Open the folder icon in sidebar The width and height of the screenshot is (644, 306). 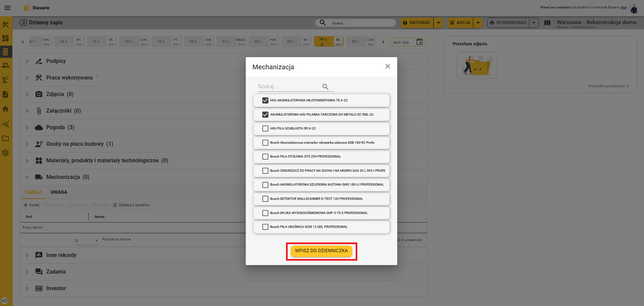tap(5, 138)
